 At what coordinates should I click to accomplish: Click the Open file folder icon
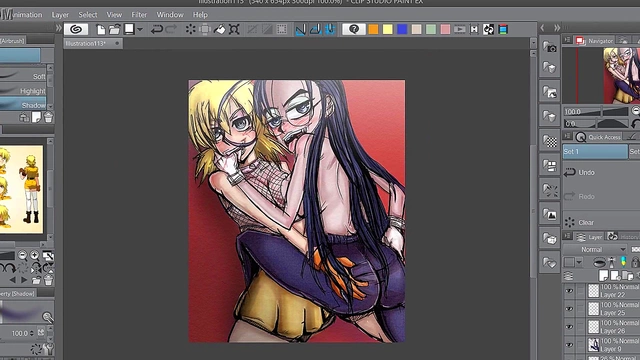pos(115,29)
